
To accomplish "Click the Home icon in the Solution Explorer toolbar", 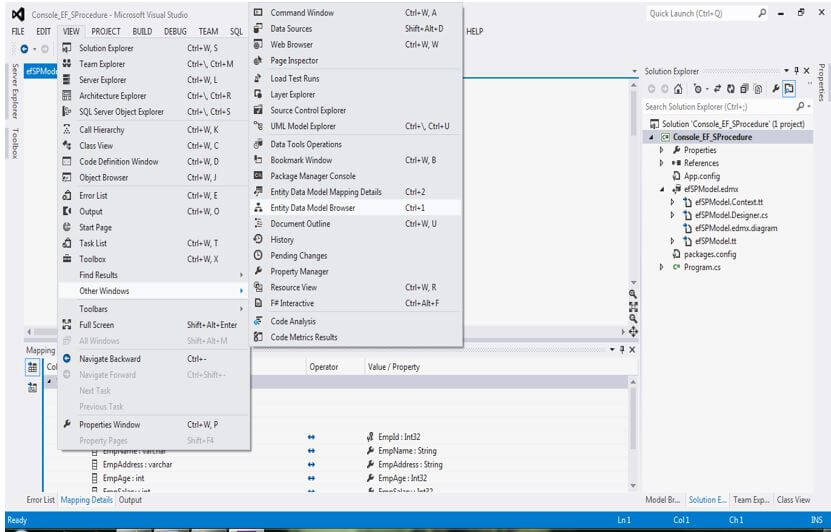I will click(x=678, y=89).
